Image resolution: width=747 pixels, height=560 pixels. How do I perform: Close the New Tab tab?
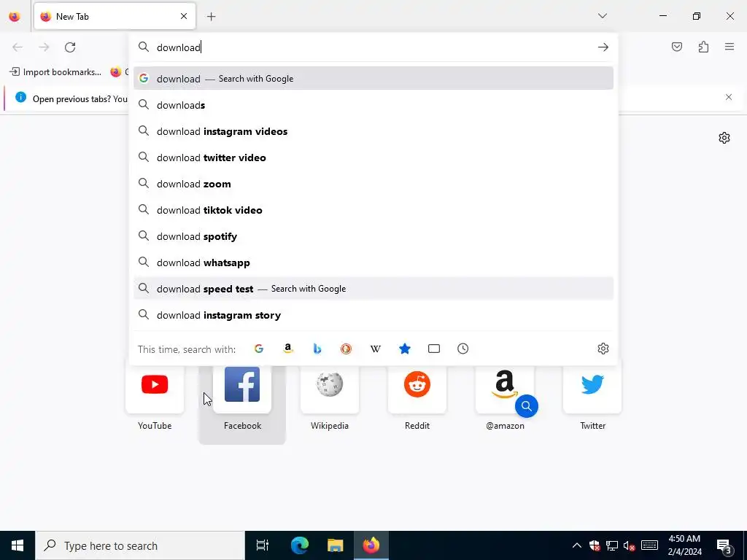coord(184,17)
